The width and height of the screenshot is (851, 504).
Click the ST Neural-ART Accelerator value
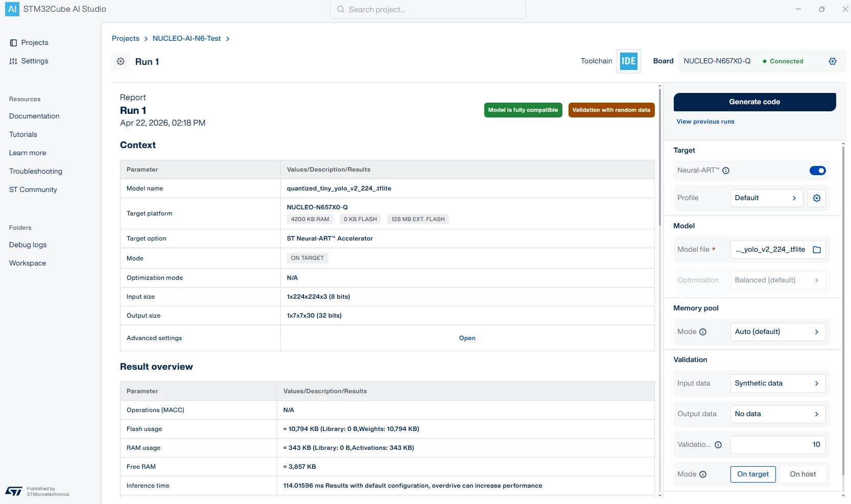330,238
